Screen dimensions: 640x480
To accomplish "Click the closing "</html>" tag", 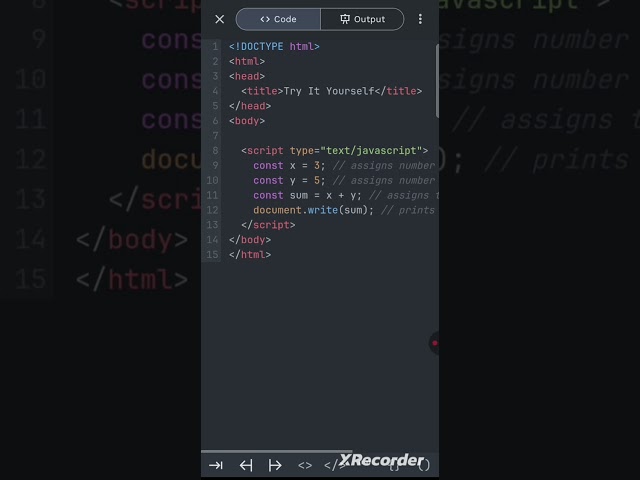I will click(250, 255).
